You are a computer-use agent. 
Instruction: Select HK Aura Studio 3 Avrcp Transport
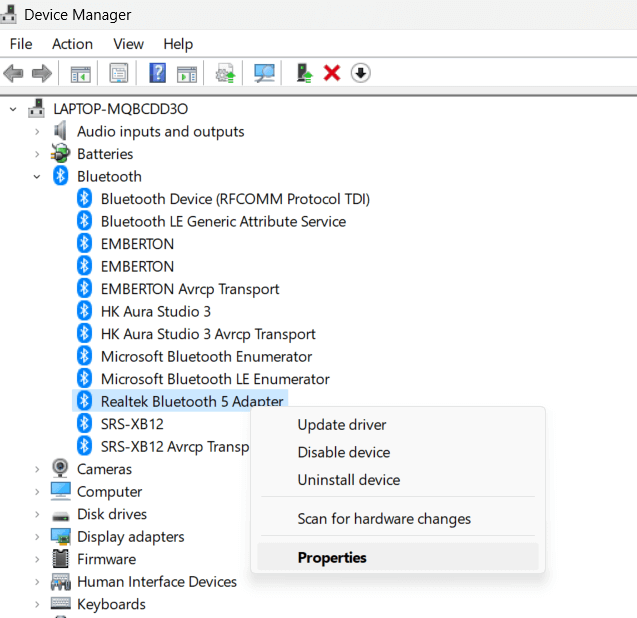208,334
